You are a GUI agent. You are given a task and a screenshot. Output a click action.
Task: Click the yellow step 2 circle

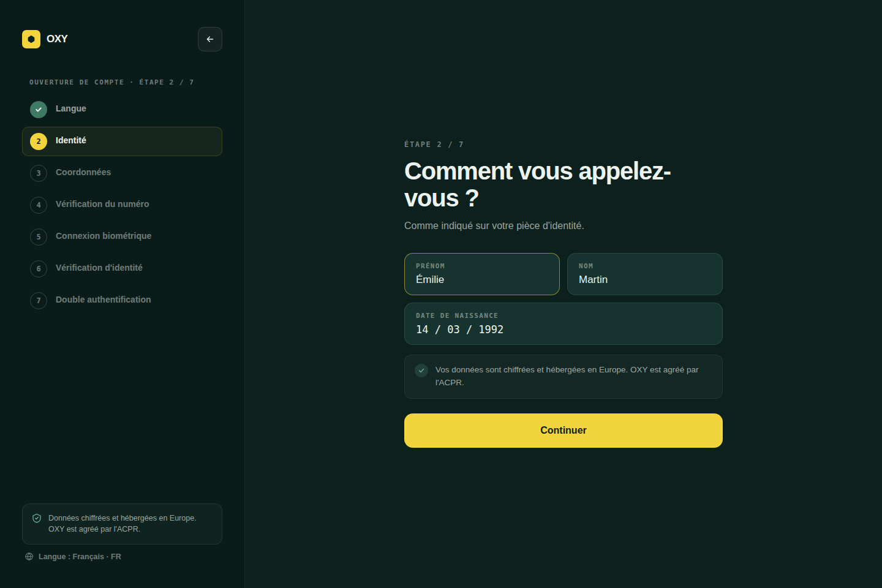click(39, 141)
